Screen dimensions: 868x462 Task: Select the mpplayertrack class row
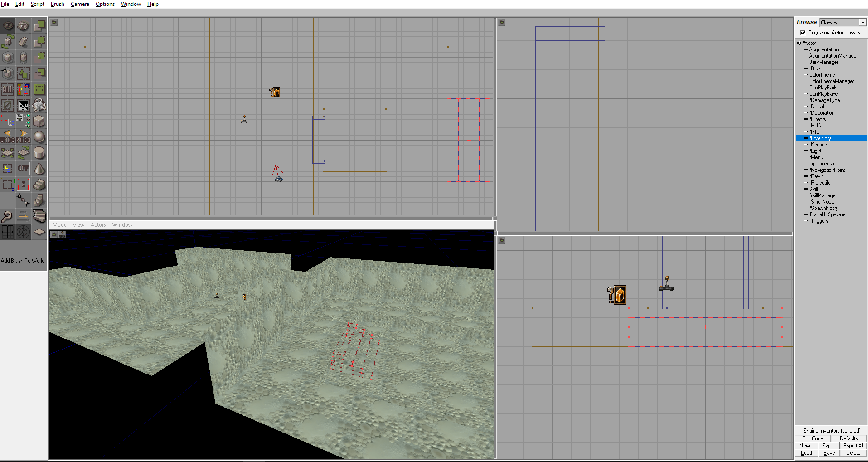(x=824, y=164)
